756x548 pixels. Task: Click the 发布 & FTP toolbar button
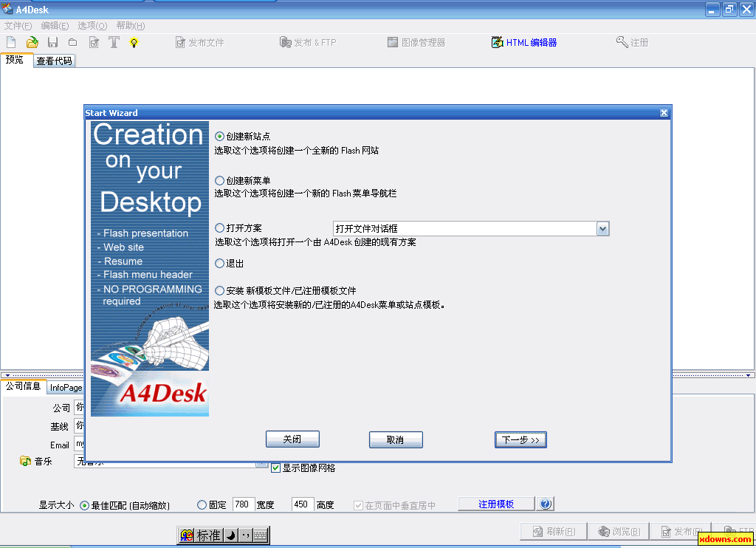[x=308, y=42]
